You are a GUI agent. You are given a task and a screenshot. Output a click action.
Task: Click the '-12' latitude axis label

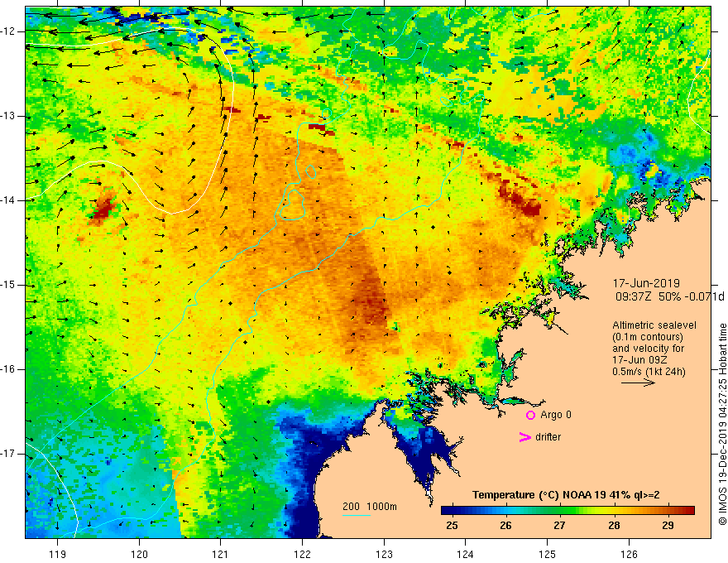pos(8,31)
